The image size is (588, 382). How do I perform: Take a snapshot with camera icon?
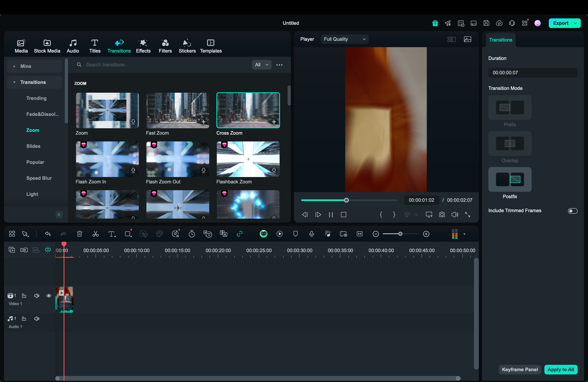click(442, 215)
